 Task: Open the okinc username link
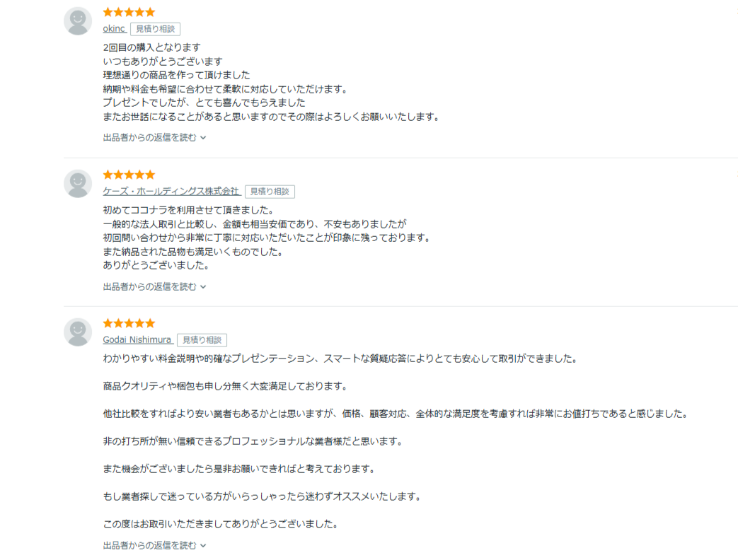click(114, 29)
